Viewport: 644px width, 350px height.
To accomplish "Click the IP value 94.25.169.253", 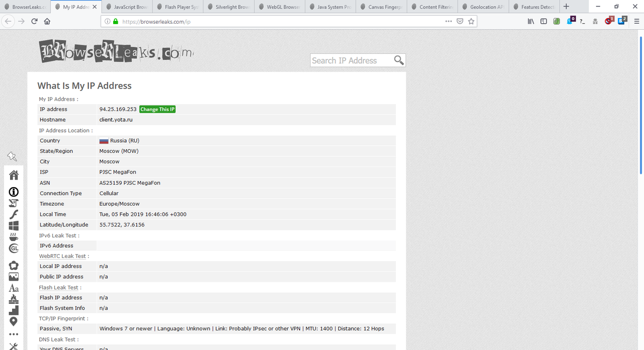I will coord(118,109).
